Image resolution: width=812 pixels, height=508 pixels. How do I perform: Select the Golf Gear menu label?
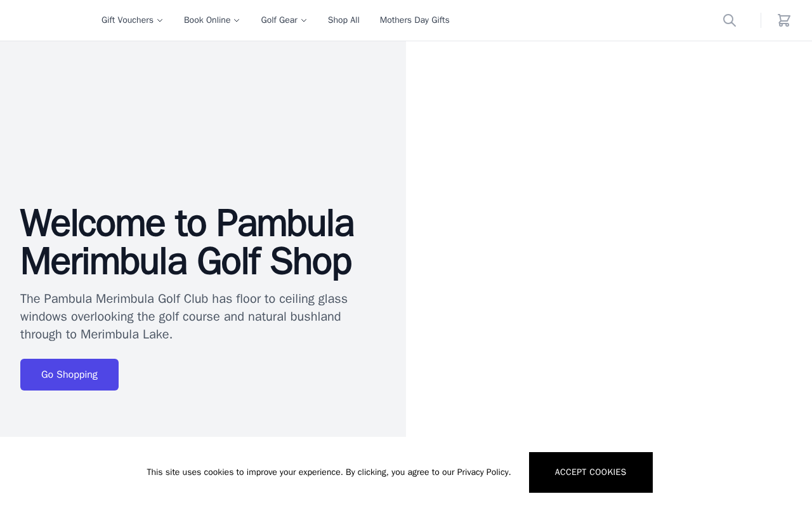click(x=279, y=20)
